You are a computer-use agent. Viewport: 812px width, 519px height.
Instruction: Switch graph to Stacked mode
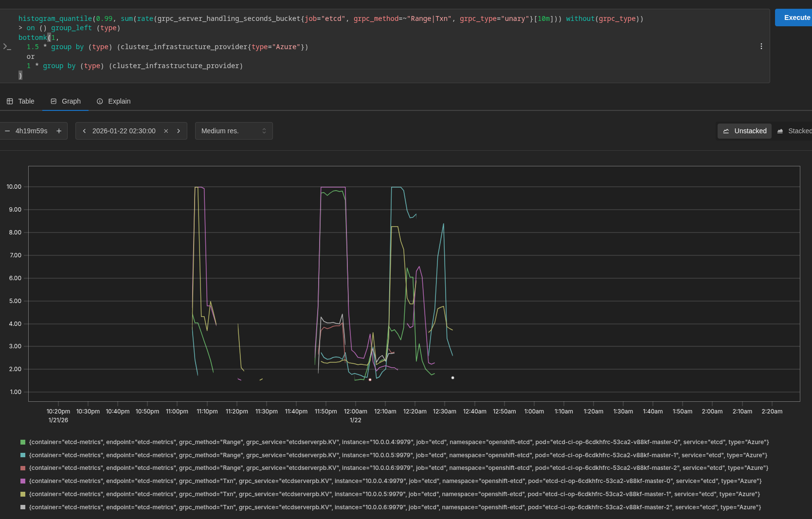pyautogui.click(x=794, y=131)
